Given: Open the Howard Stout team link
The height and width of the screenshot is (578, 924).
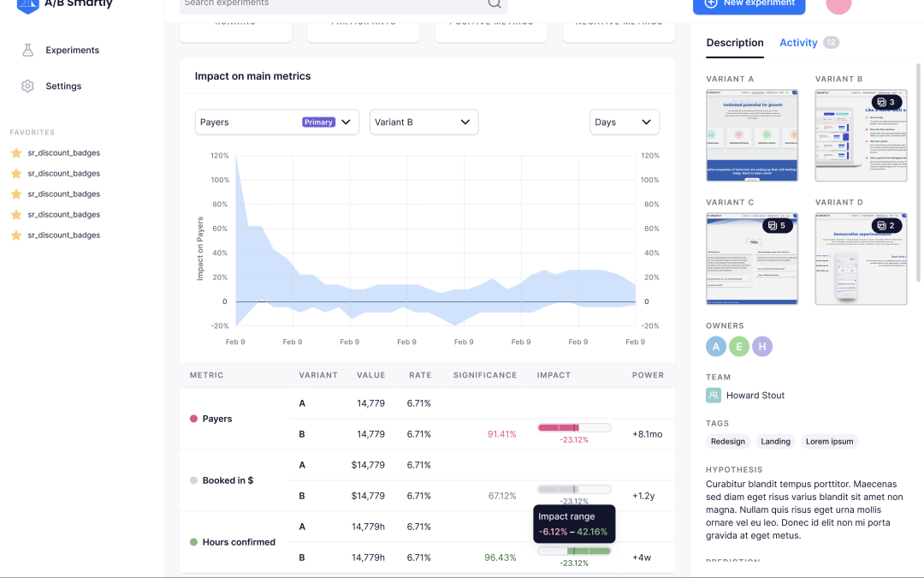Looking at the screenshot, I should 755,395.
